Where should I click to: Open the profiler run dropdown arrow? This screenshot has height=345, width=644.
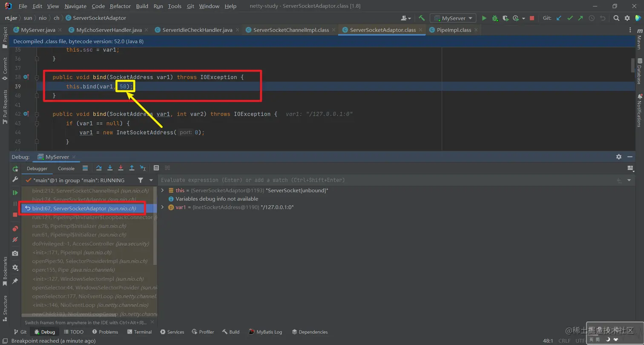pos(523,18)
